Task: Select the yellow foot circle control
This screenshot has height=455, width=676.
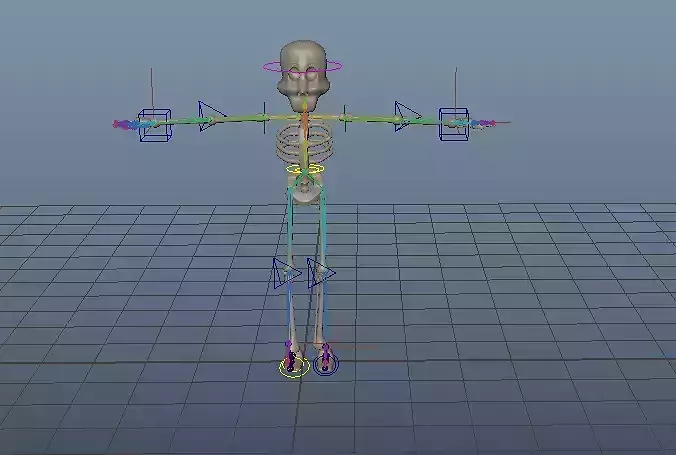Action: (x=294, y=368)
